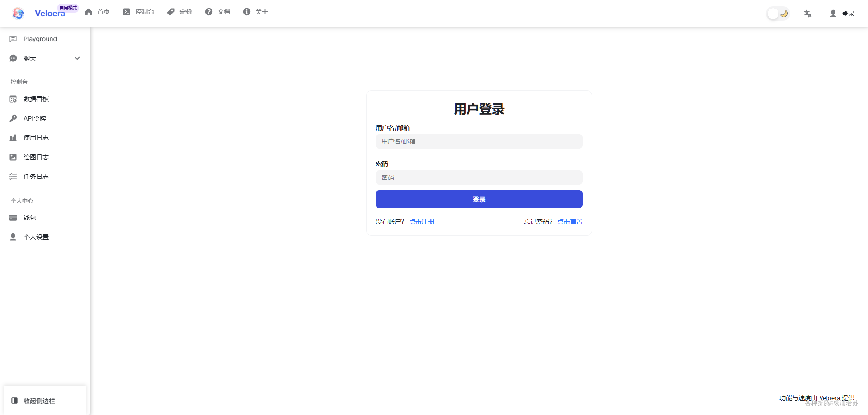Open the 首页 nav item

pyautogui.click(x=98, y=12)
